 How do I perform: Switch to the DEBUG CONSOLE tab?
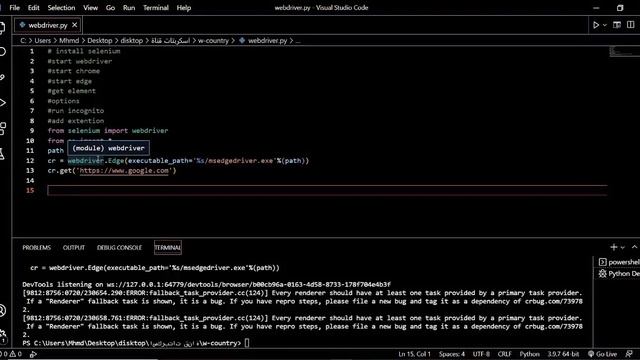click(119, 248)
